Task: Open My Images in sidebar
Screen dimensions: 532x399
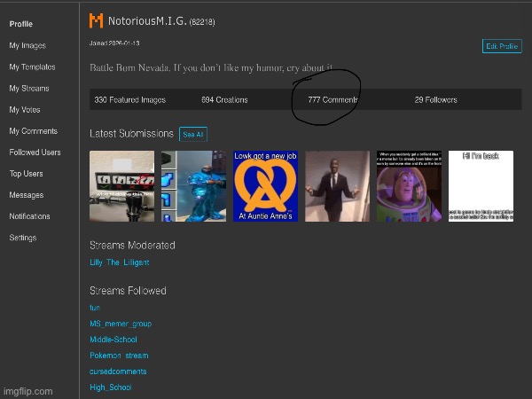Action: click(27, 45)
